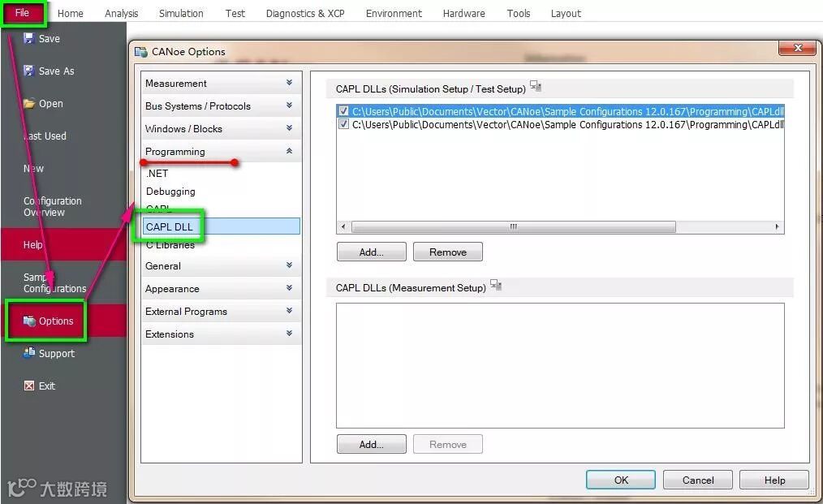This screenshot has width=823, height=504.
Task: Click the Options icon in File menu
Action: (x=29, y=321)
